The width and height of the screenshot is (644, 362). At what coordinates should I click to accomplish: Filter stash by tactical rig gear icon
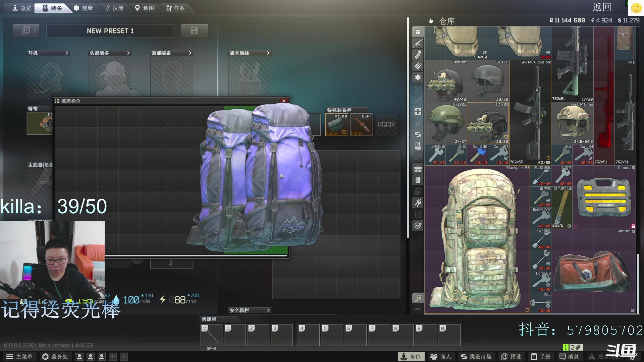(x=418, y=146)
